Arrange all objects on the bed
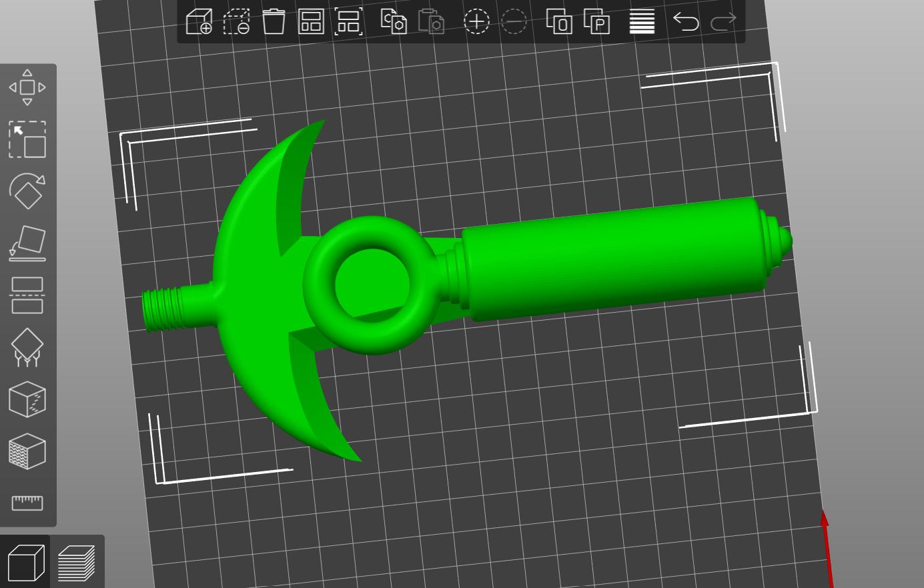The width and height of the screenshot is (924, 588). 311,21
